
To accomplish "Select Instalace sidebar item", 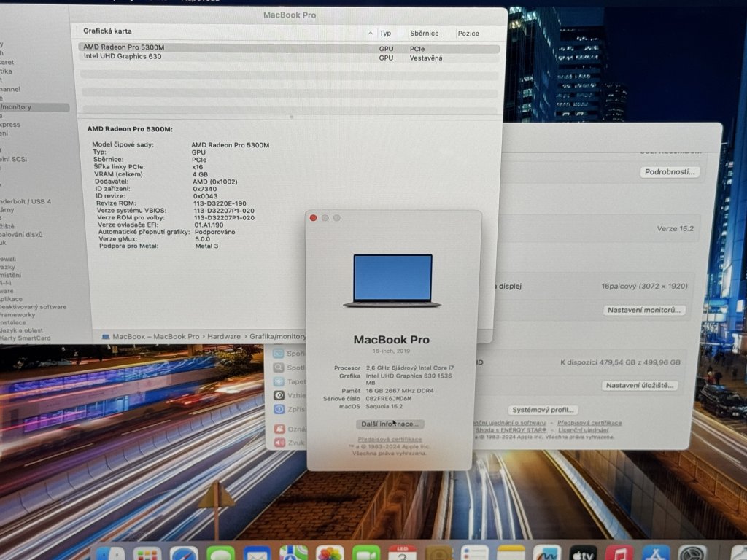I will 13,322.
